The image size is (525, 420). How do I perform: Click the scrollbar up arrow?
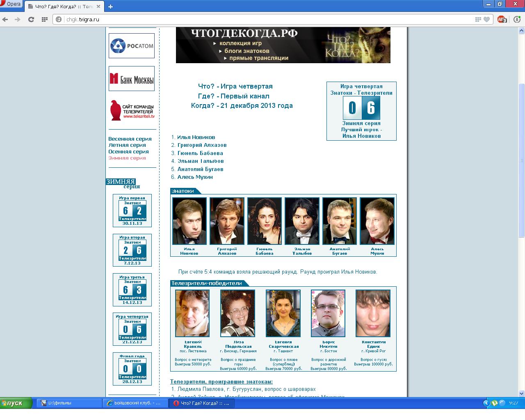coord(522,31)
